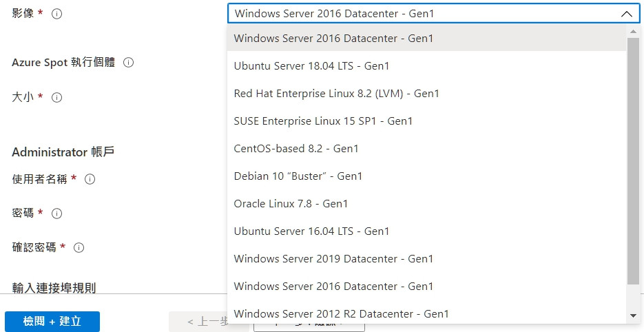Select SUSE Enterprise Linux 15 SP1 option
Image resolution: width=644 pixels, height=332 pixels.
[x=323, y=121]
